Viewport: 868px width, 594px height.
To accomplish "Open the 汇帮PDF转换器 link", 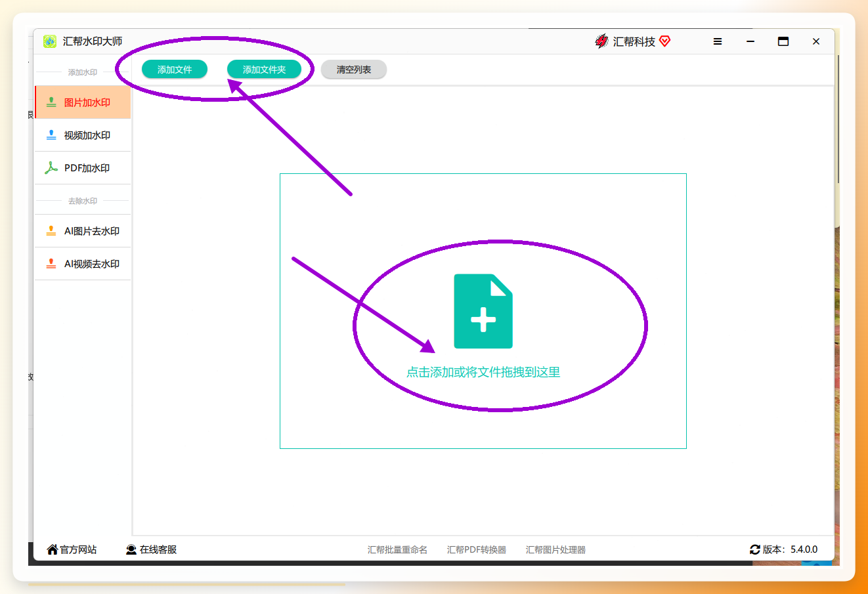I will 477,550.
